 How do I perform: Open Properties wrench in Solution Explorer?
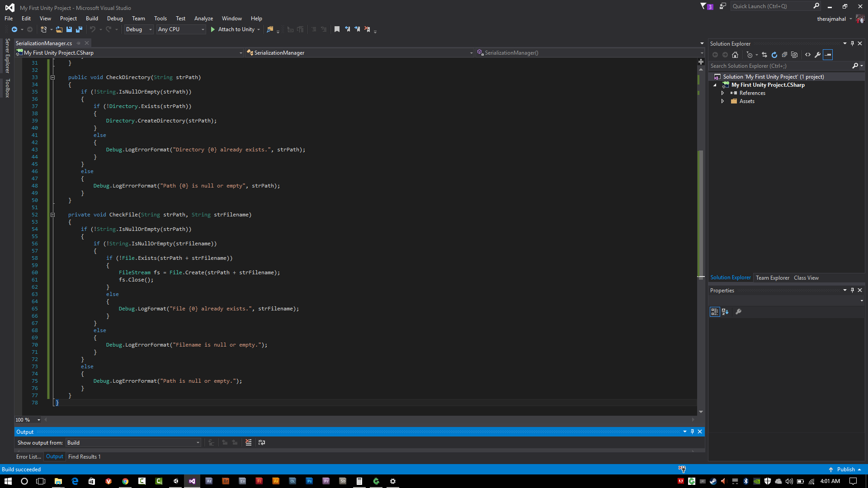[818, 55]
